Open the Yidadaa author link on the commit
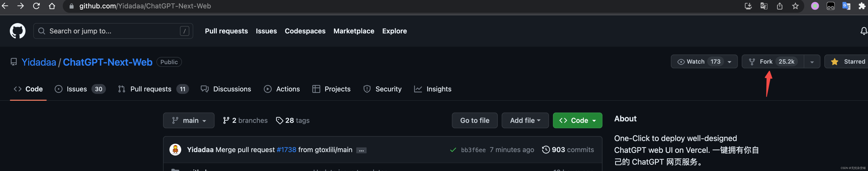This screenshot has height=171, width=868. click(x=200, y=150)
